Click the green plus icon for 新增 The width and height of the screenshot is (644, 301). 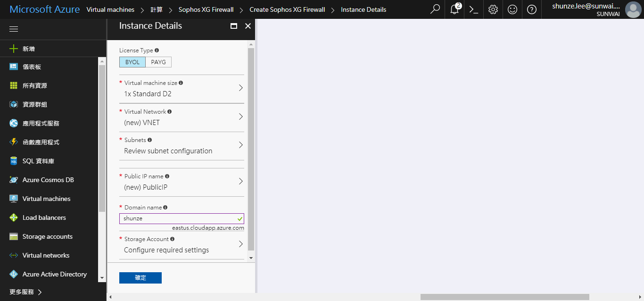tap(14, 49)
